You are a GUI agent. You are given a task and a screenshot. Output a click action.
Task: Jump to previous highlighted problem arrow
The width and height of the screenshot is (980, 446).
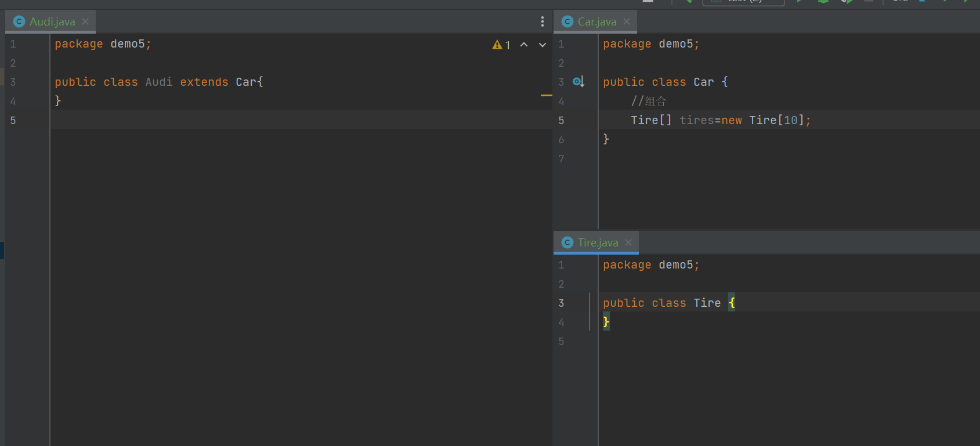[524, 45]
